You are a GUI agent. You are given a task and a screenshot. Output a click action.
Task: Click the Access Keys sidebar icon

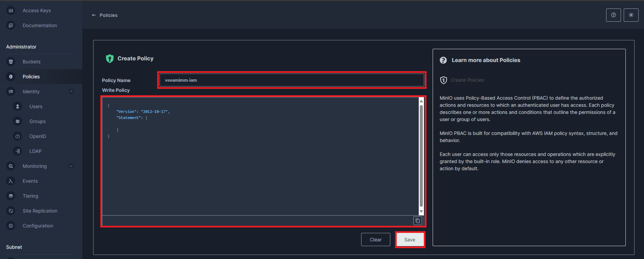coord(11,11)
